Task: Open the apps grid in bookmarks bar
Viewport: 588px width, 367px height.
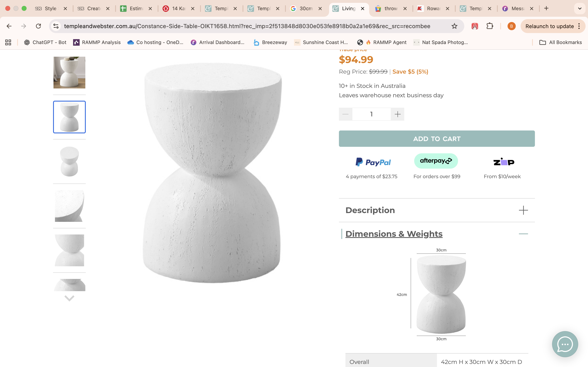Action: tap(8, 42)
